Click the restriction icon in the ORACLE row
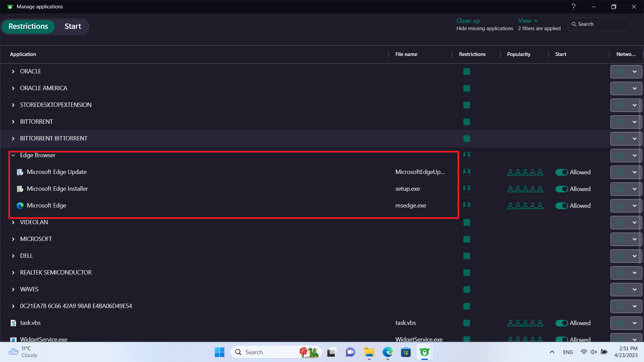 [x=467, y=72]
